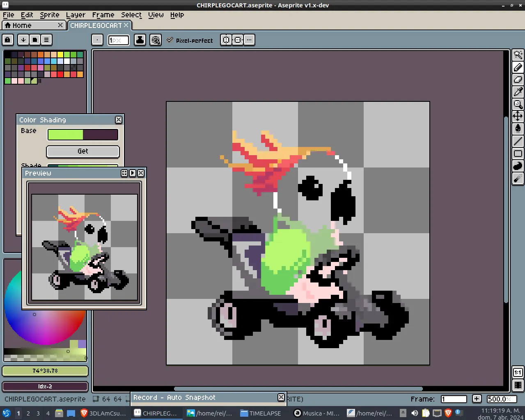Screen dimensions: 525x420
Task: Select the Eyedropper tool
Action: coord(518,92)
